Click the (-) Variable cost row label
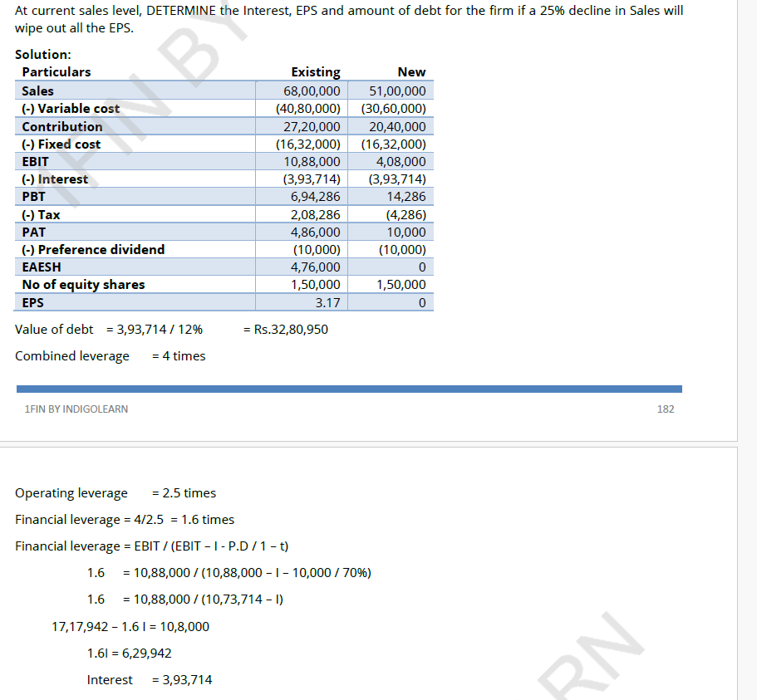 [71, 109]
